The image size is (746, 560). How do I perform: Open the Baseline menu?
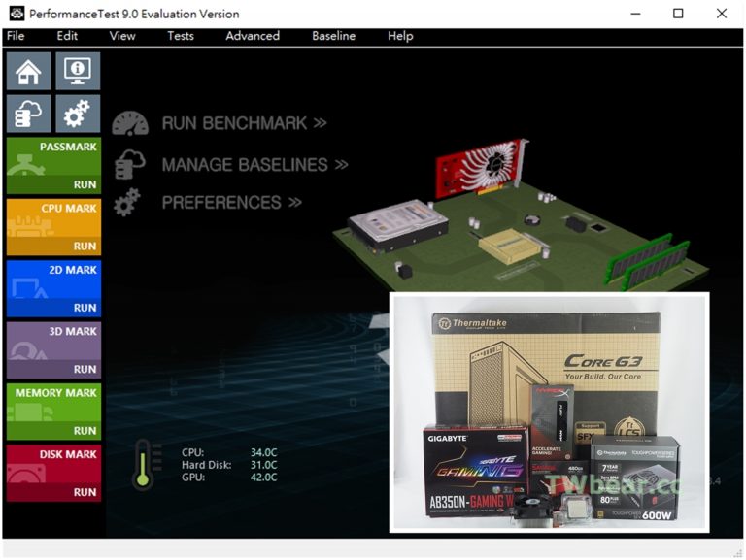(333, 36)
